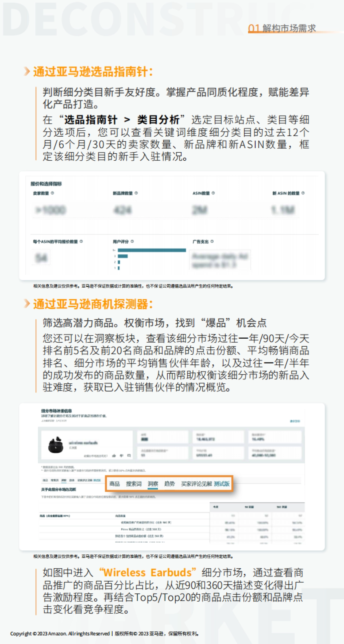Click the info icon beside 用户评分
Image resolution: width=344 pixels, height=644 pixels.
pos(132,242)
